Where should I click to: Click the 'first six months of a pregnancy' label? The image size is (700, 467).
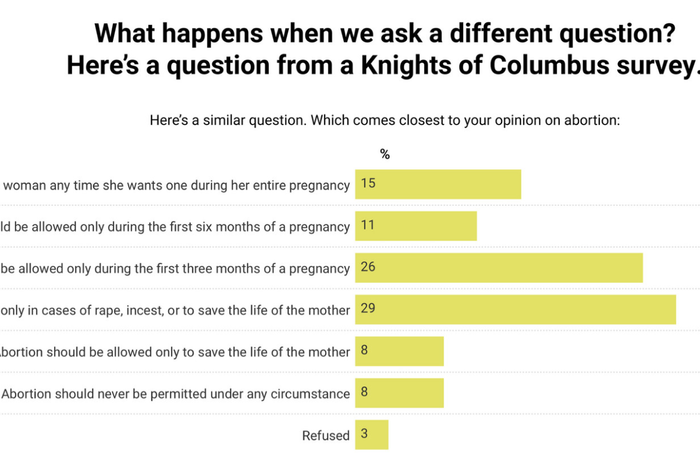[176, 226]
